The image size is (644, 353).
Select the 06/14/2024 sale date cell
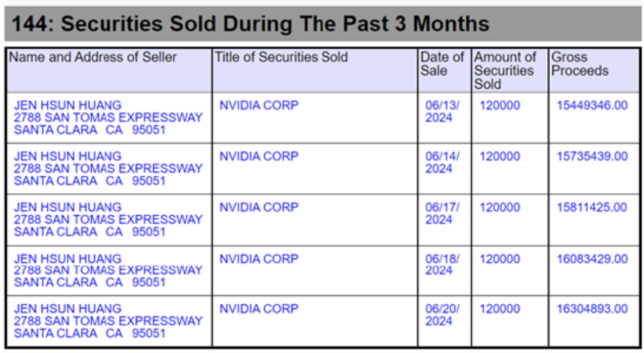click(442, 162)
